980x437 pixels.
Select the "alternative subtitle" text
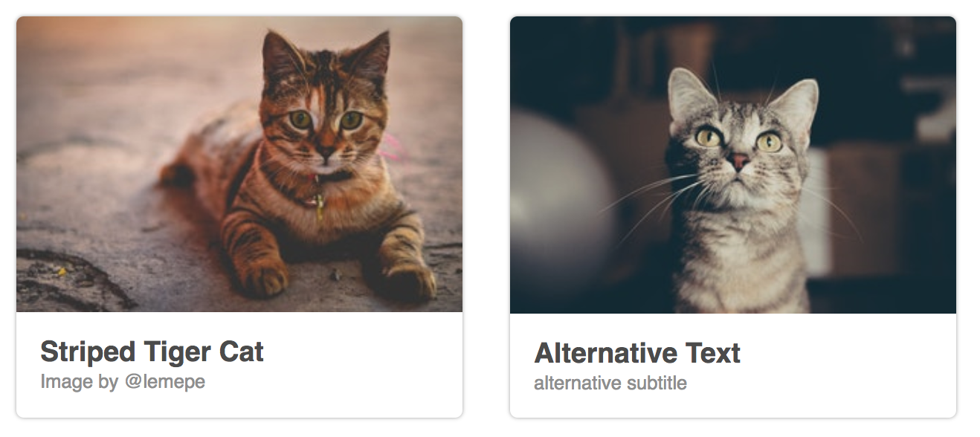pos(610,383)
